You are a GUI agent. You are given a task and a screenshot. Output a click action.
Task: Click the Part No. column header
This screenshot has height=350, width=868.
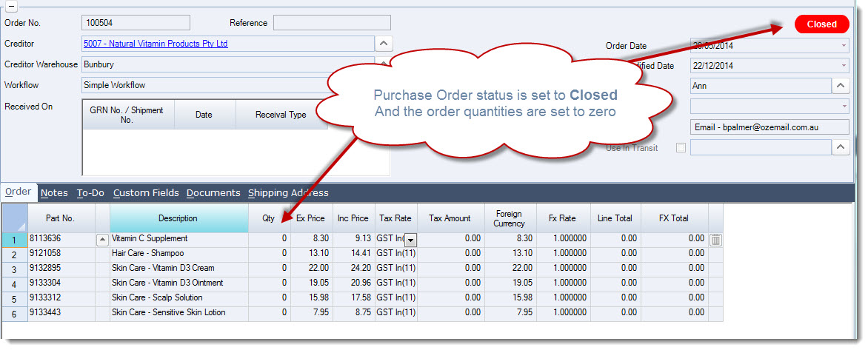[x=61, y=218]
